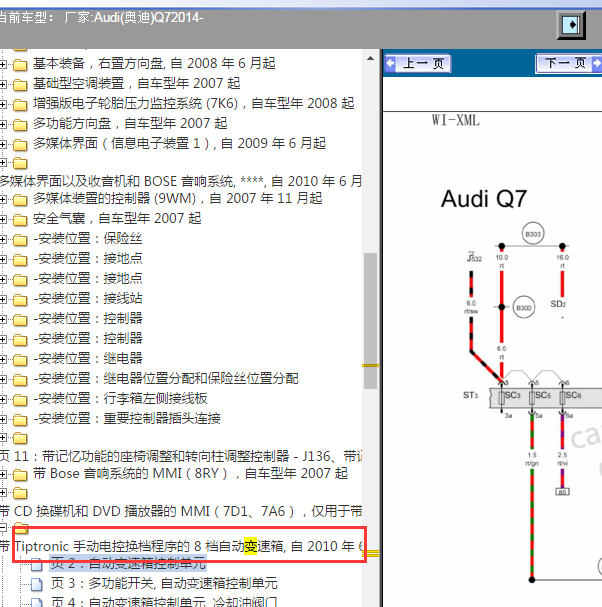The image size is (602, 607).
Task: Open 页 4：自动变速箱控制单元, 冷却油阀门 page
Action: [x=164, y=602]
